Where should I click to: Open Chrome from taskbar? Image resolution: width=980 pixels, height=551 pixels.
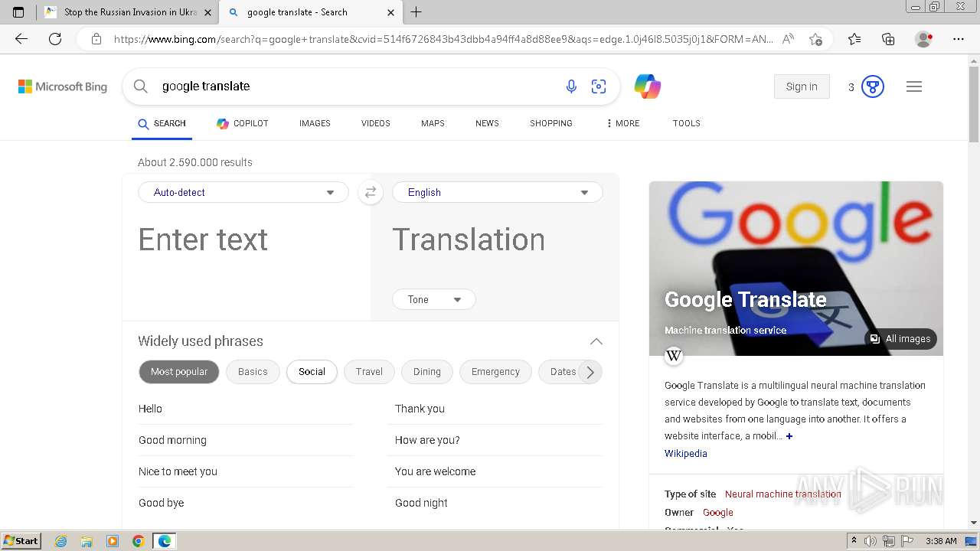(x=138, y=541)
